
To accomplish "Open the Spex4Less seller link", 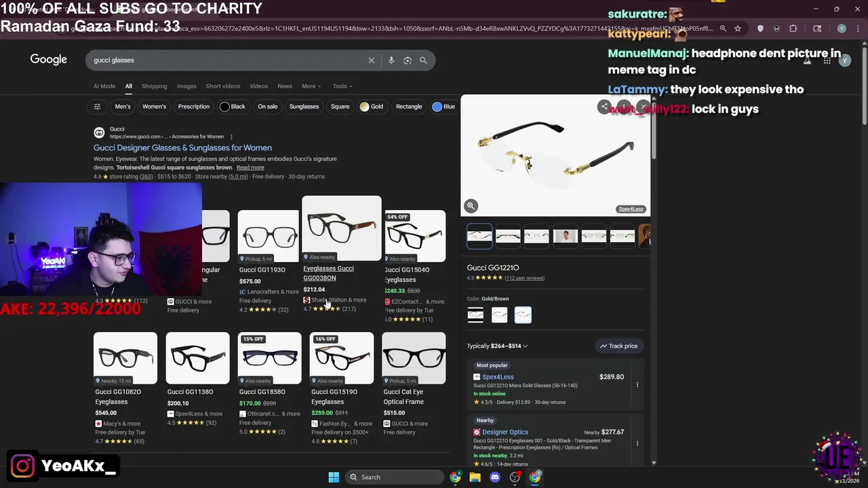I will tap(498, 377).
